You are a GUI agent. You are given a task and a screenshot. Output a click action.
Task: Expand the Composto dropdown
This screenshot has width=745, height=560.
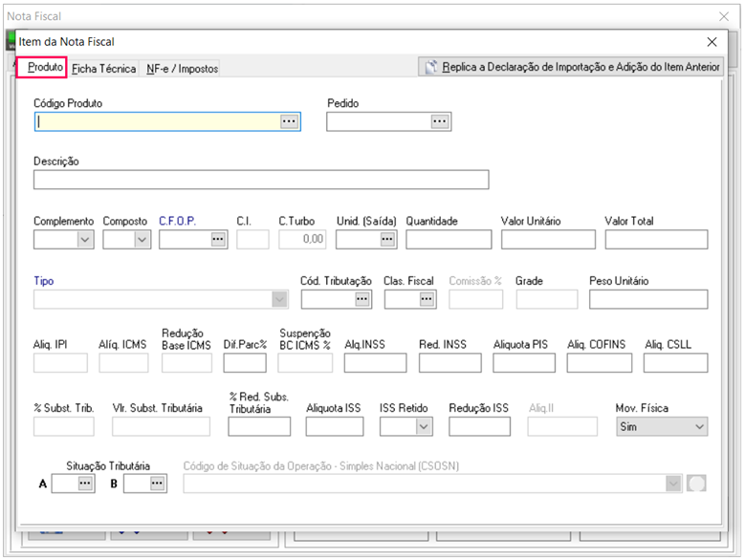[142, 240]
